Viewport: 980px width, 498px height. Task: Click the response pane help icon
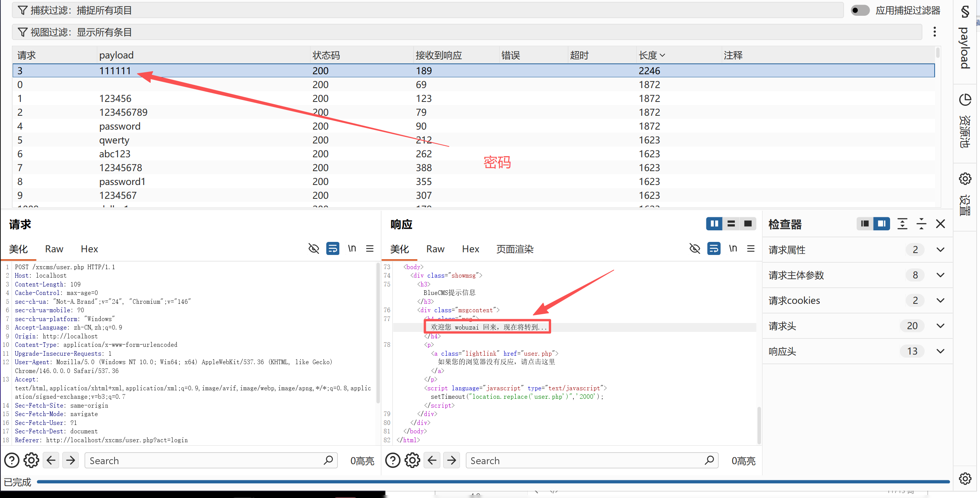[393, 460]
